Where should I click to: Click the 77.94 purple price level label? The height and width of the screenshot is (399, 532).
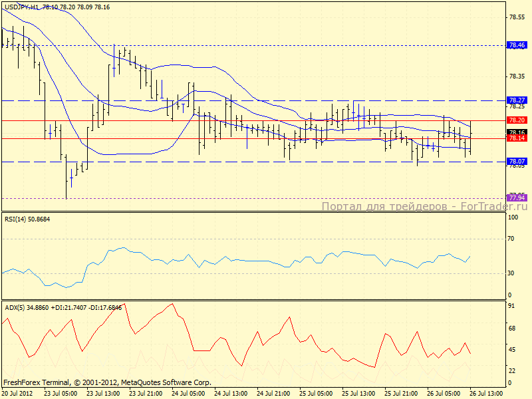[x=517, y=198]
